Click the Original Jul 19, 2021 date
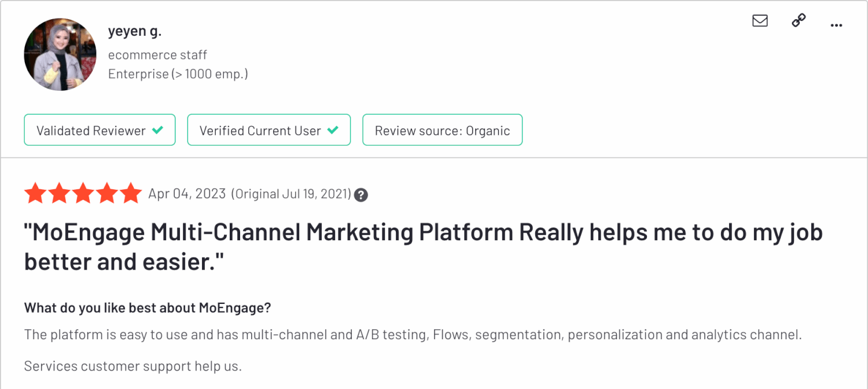 point(291,194)
